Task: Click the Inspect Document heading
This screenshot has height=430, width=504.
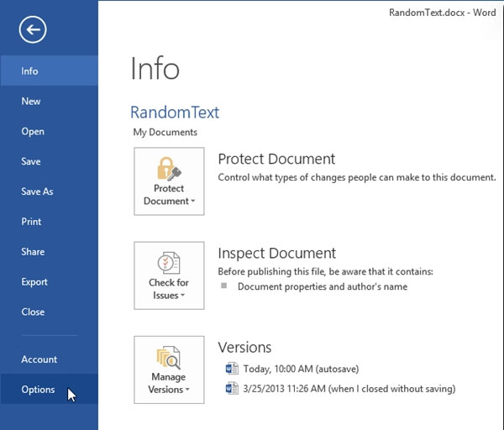Action: tap(276, 253)
